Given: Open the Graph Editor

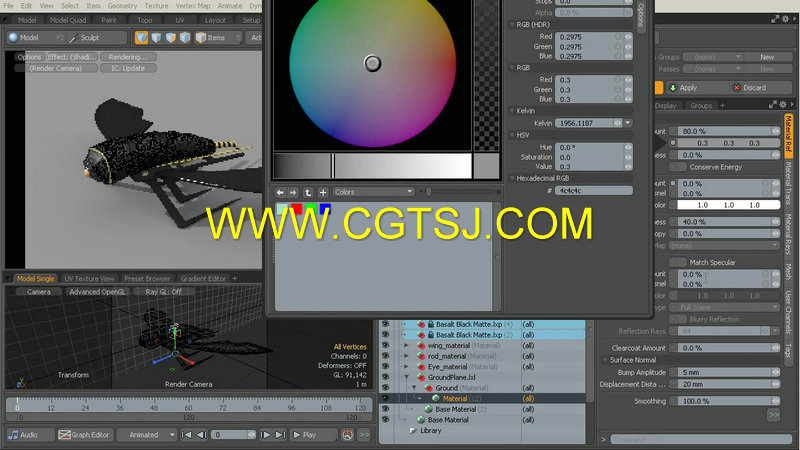Looking at the screenshot, I should coord(84,435).
